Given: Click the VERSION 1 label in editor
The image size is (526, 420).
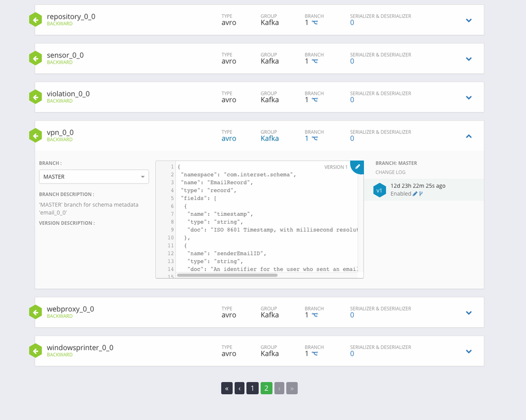Looking at the screenshot, I should click(336, 167).
